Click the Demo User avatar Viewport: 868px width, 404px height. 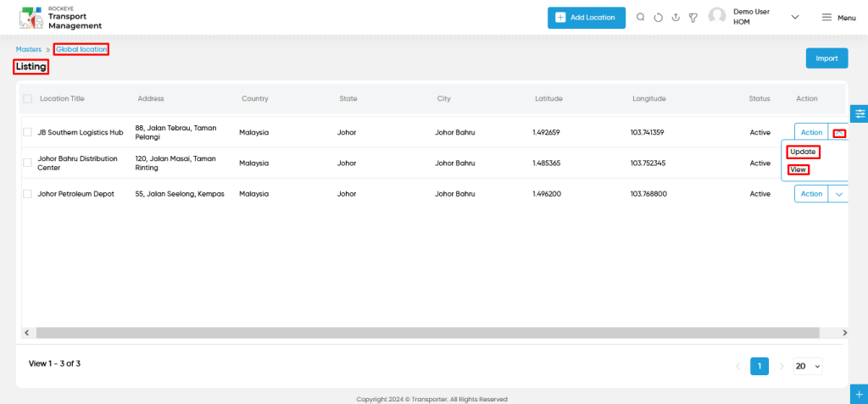coord(717,17)
